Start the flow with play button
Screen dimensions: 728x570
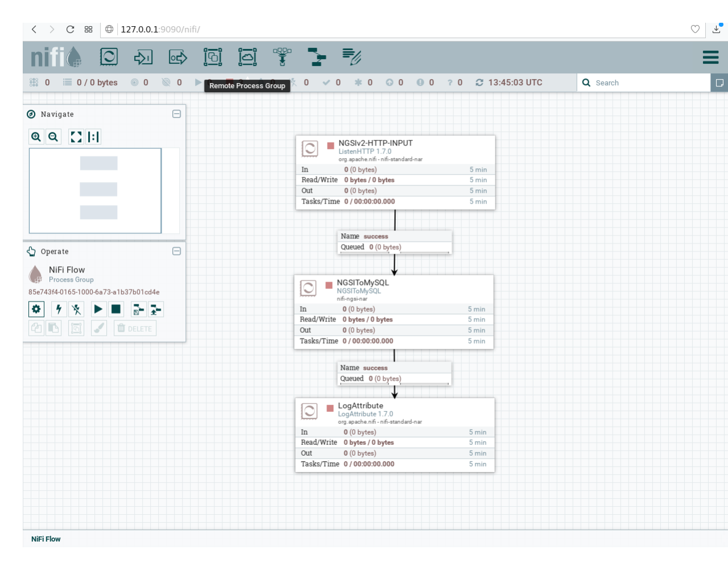point(99,309)
